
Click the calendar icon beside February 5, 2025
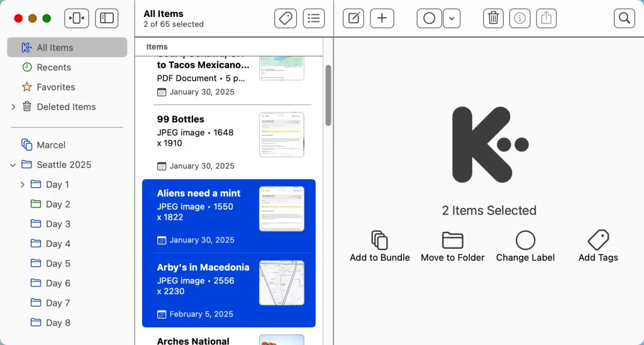coord(162,315)
